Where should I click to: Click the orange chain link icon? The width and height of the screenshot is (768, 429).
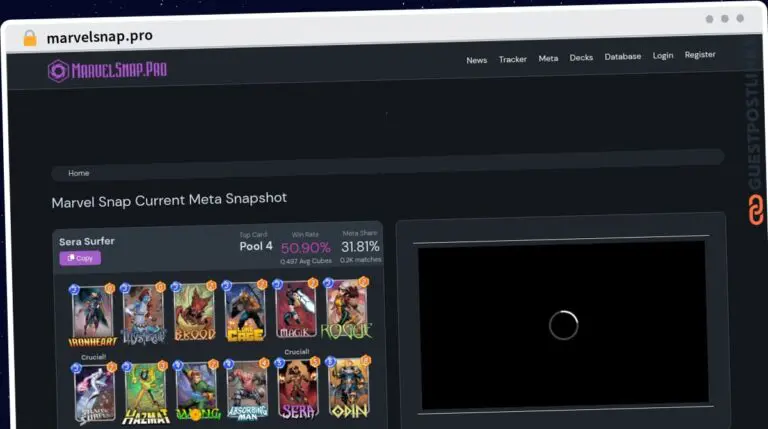[756, 210]
